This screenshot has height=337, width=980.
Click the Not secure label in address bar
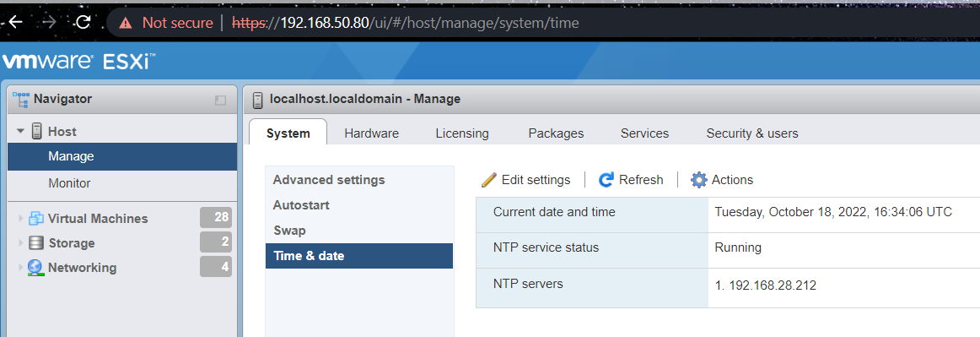177,23
